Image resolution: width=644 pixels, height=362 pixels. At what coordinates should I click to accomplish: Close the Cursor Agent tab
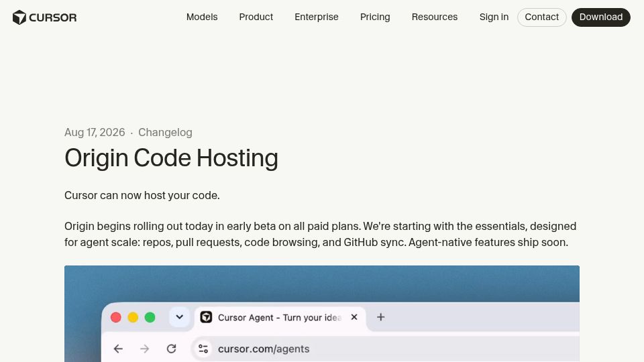pos(354,317)
